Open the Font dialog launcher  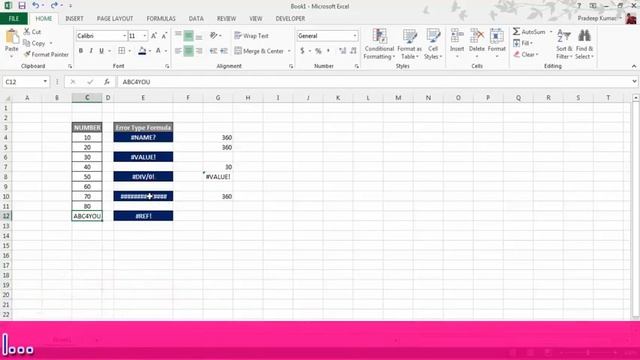[x=167, y=66]
